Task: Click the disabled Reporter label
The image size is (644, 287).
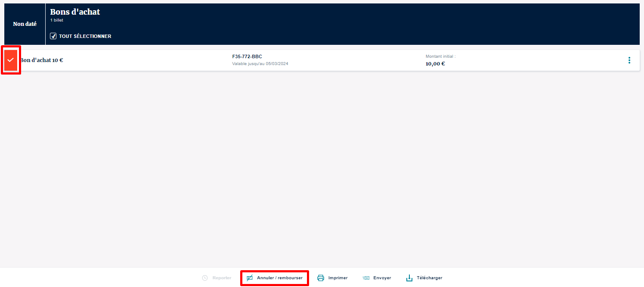Action: pos(222,278)
